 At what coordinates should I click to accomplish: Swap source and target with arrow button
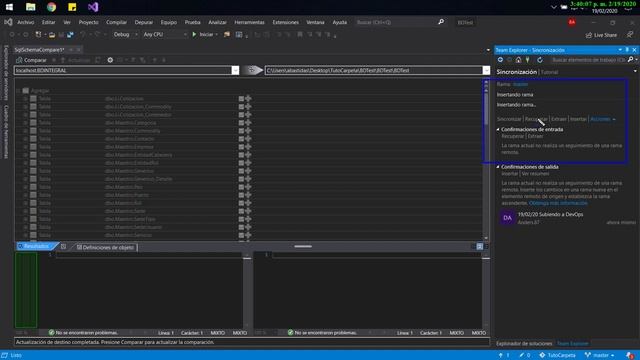point(252,70)
